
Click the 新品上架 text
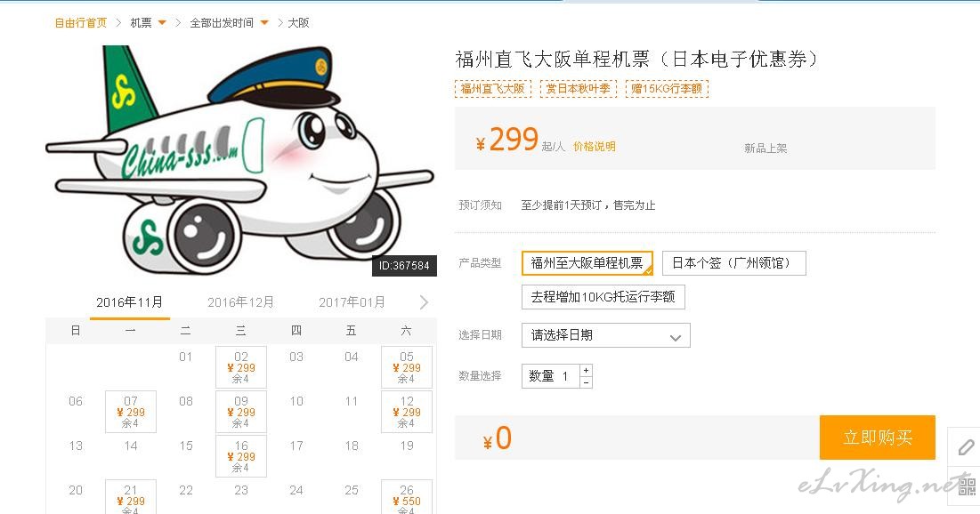coord(765,148)
